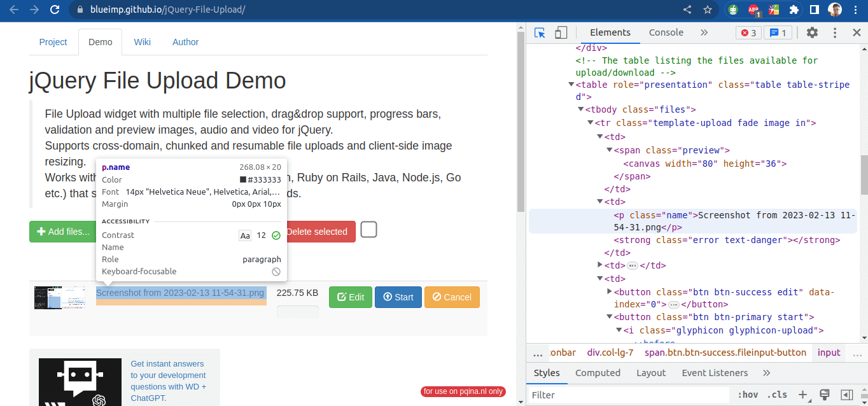Collapse the tr.template-upload element node
The width and height of the screenshot is (868, 406).
[x=590, y=122]
